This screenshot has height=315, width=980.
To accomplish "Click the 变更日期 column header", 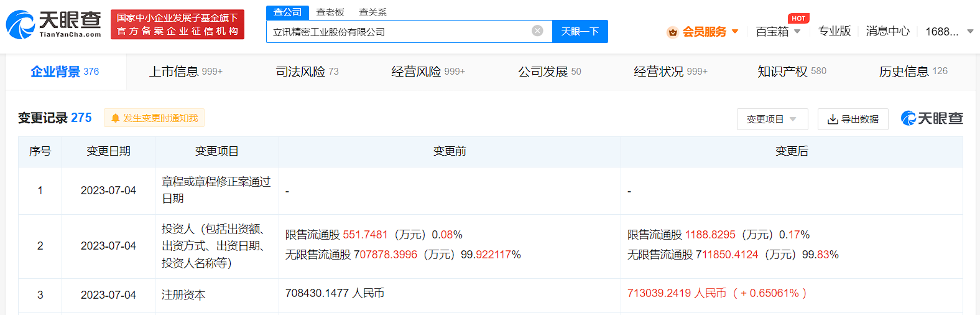I will pyautogui.click(x=108, y=151).
